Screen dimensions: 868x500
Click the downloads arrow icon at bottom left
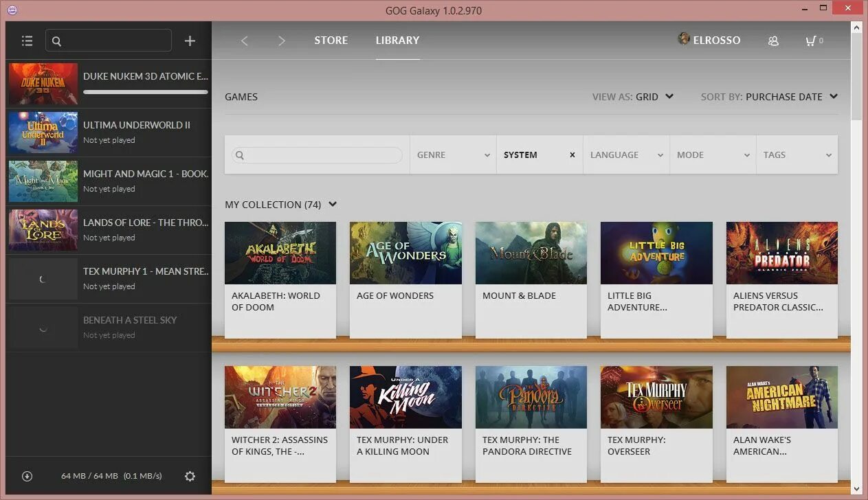tap(27, 476)
